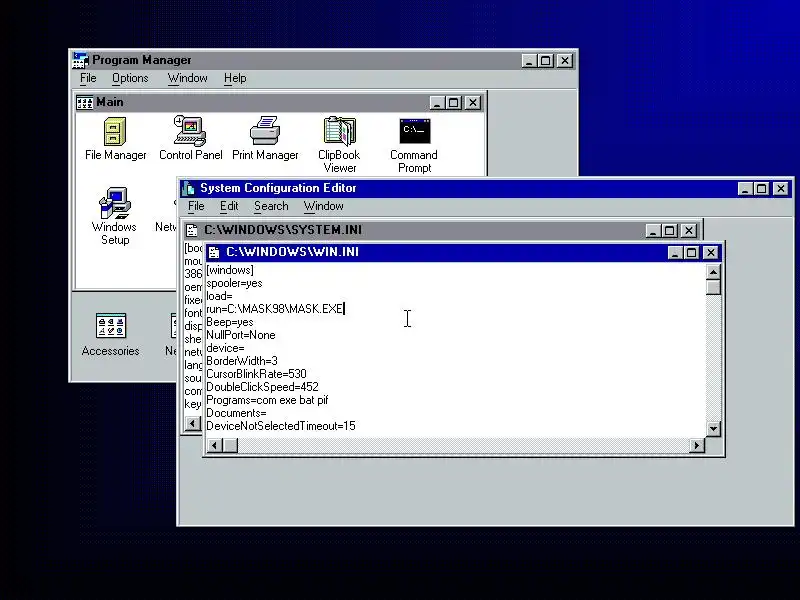Open Program Manager's File menu

click(x=88, y=78)
